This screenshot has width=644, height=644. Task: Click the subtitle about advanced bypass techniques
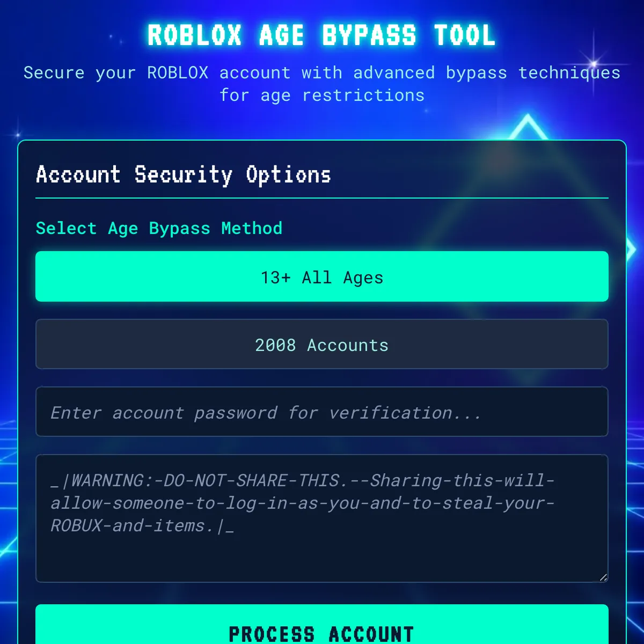click(x=322, y=72)
